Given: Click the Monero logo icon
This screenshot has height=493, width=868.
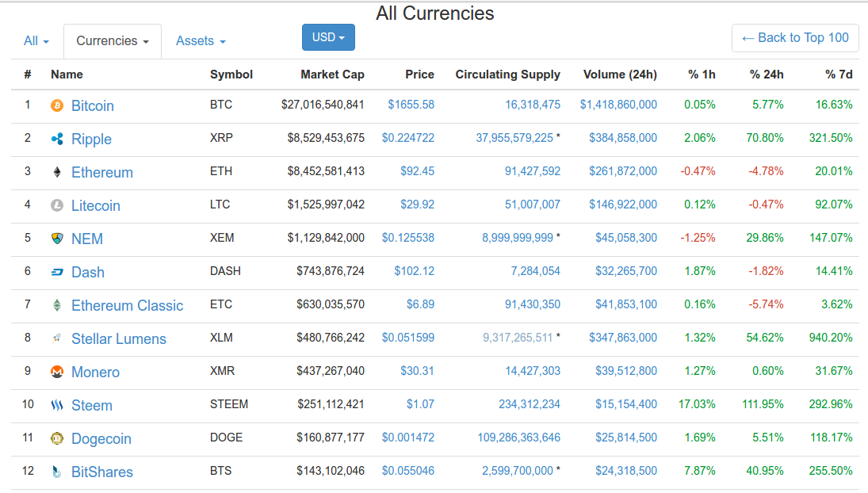Looking at the screenshot, I should coord(57,372).
